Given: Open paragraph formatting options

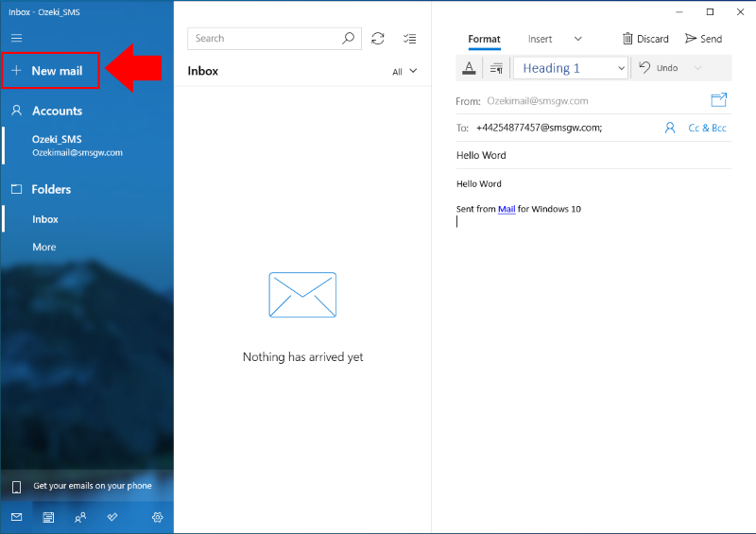Looking at the screenshot, I should coord(496,68).
